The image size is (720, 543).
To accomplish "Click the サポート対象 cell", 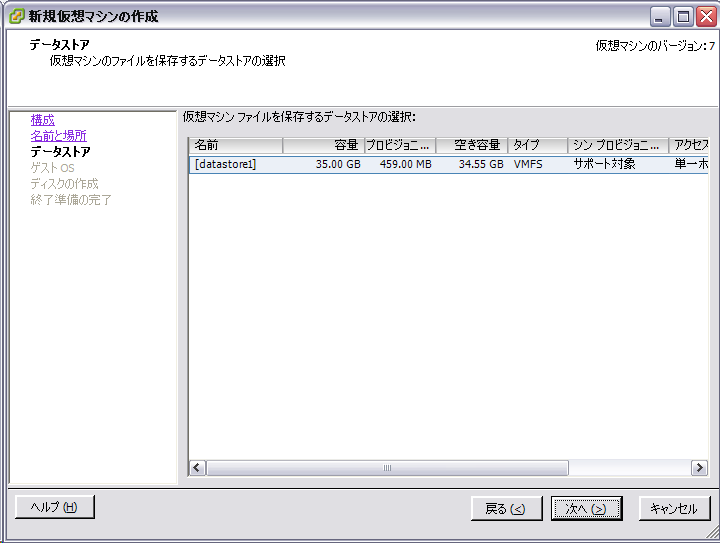I will [604, 164].
